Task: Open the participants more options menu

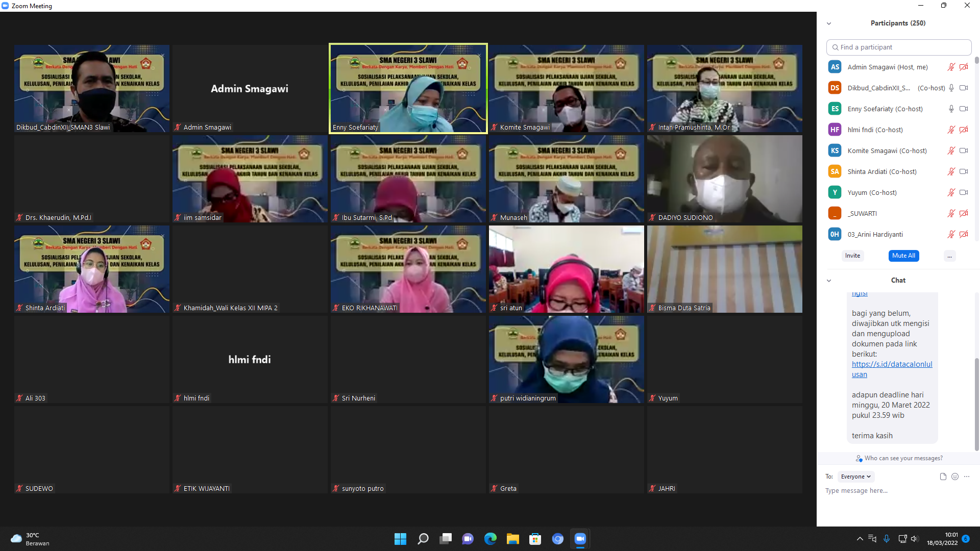Action: click(949, 256)
